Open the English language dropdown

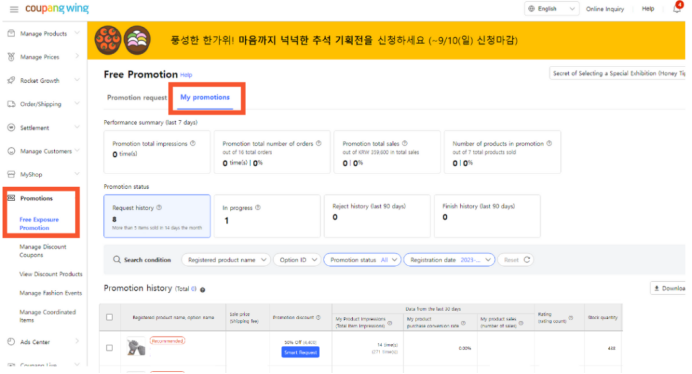tap(551, 8)
